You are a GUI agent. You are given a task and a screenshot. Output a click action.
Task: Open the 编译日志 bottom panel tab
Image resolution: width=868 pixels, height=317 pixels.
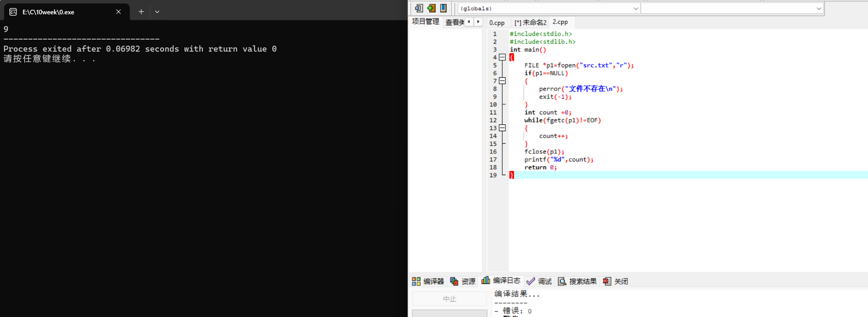coord(501,281)
